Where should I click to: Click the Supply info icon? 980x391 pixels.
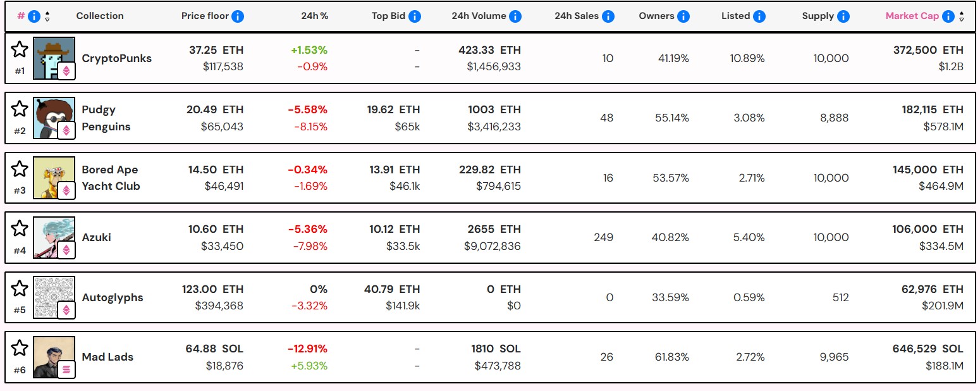(x=843, y=16)
